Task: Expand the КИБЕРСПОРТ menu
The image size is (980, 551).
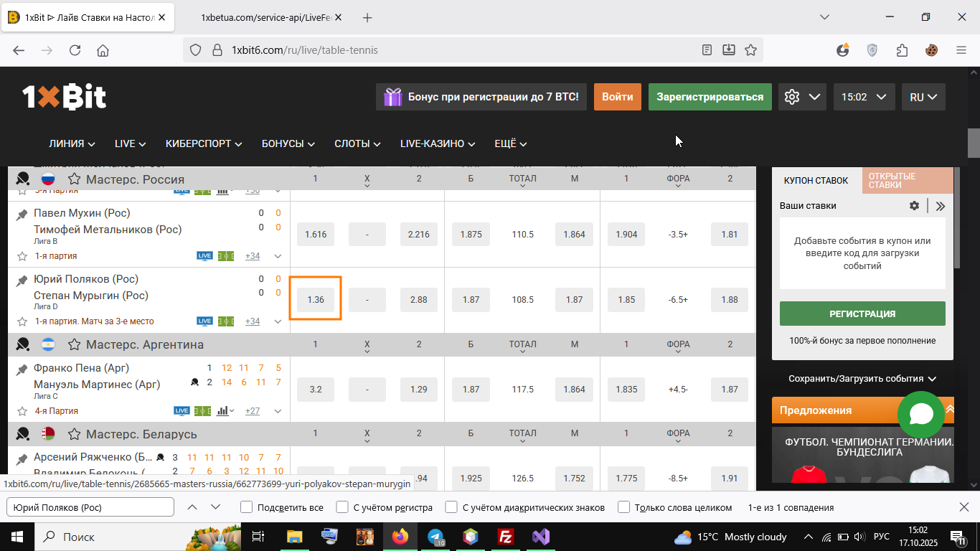Action: click(204, 143)
